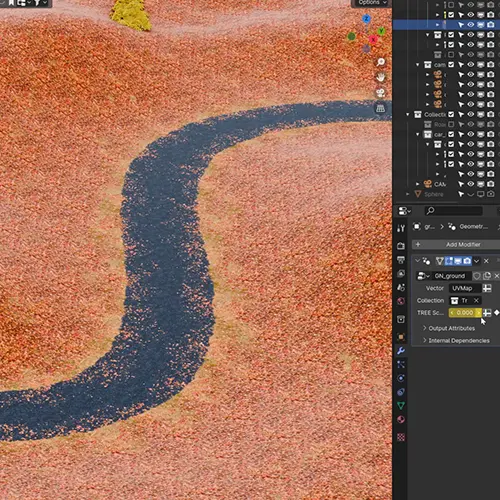The image size is (500, 500).
Task: Collapse the Collection tree item
Action: coord(408,114)
